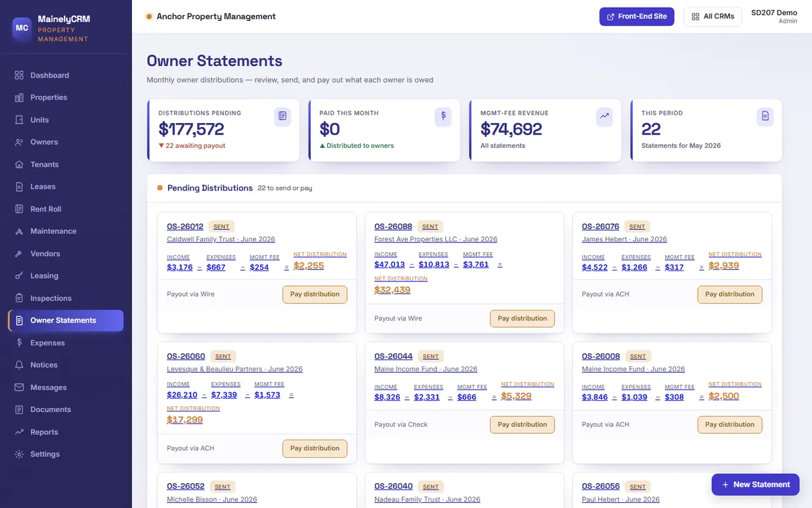Open statement link OS-26008
The width and height of the screenshot is (812, 508).
click(601, 356)
